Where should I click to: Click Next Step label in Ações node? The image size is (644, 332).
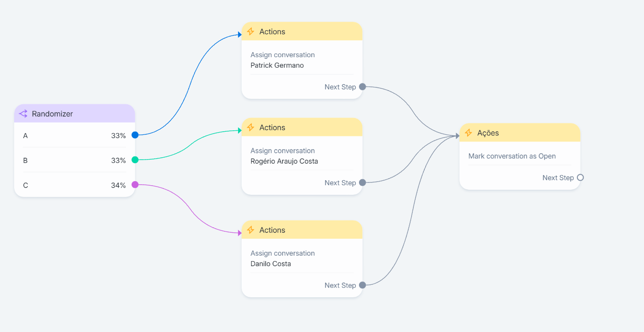click(x=558, y=178)
